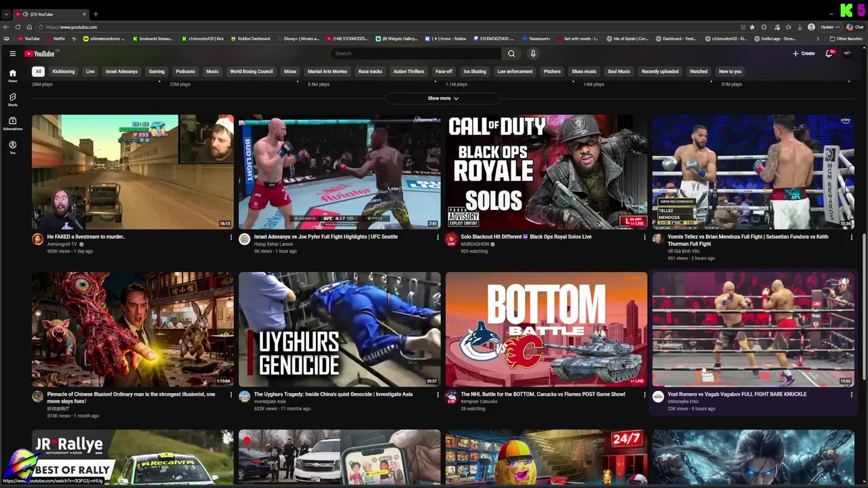
Task: Open more options for Black Ops Royal Solos video
Action: (644, 237)
